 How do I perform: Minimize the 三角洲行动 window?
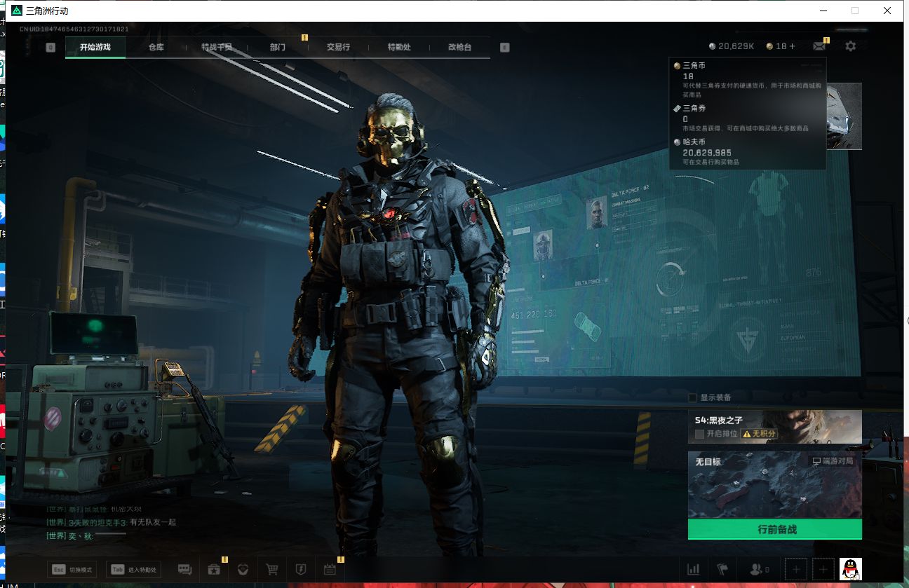coord(823,11)
